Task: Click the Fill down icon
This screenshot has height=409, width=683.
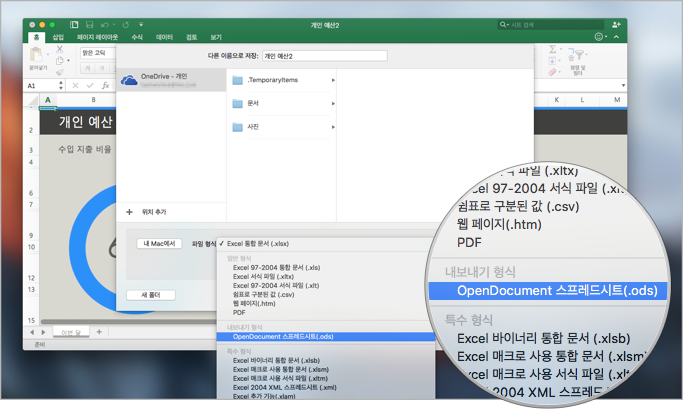Action: click(x=552, y=61)
